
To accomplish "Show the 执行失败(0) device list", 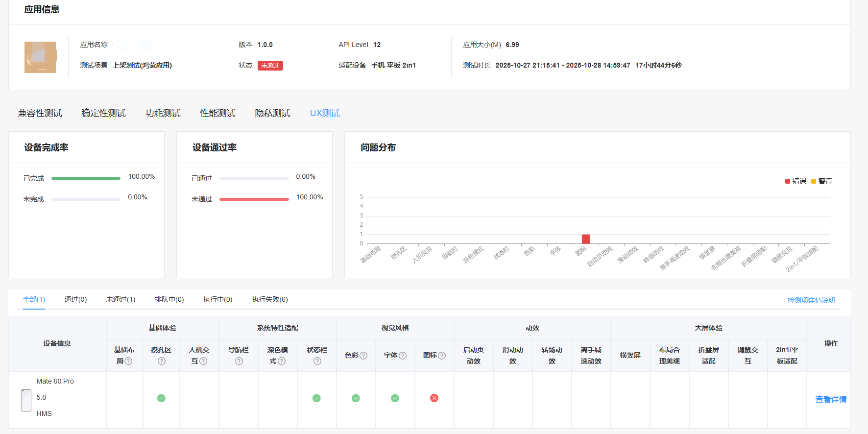I will tap(269, 299).
